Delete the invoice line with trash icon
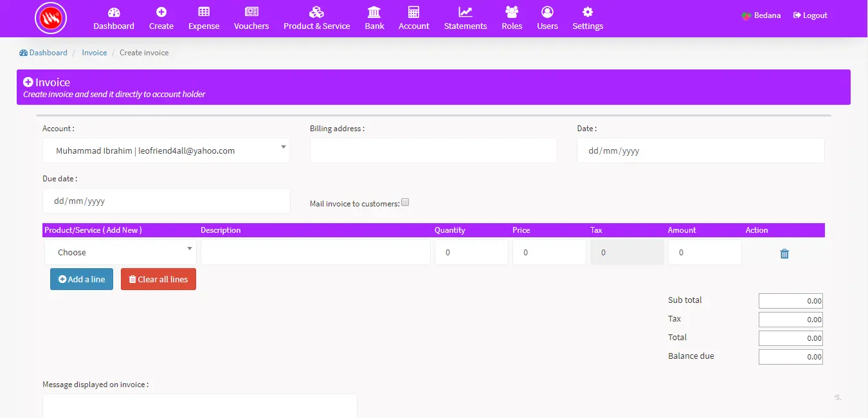The image size is (868, 418). pos(784,253)
